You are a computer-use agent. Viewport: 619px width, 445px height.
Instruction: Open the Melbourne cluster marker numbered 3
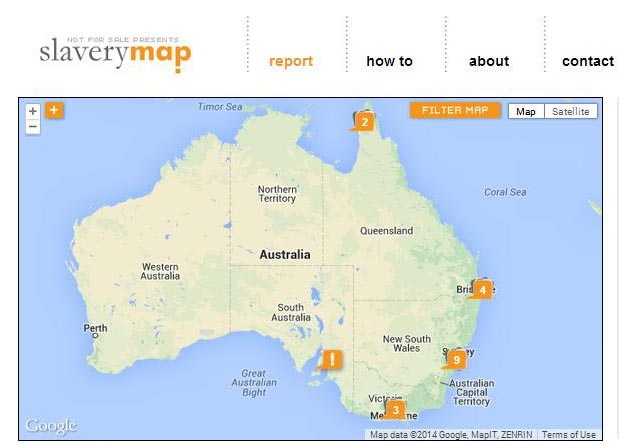click(395, 409)
